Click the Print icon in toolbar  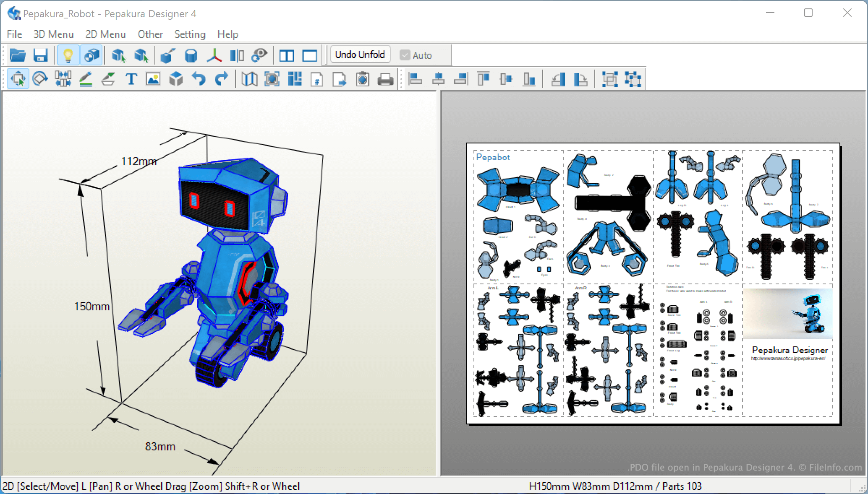pos(385,79)
